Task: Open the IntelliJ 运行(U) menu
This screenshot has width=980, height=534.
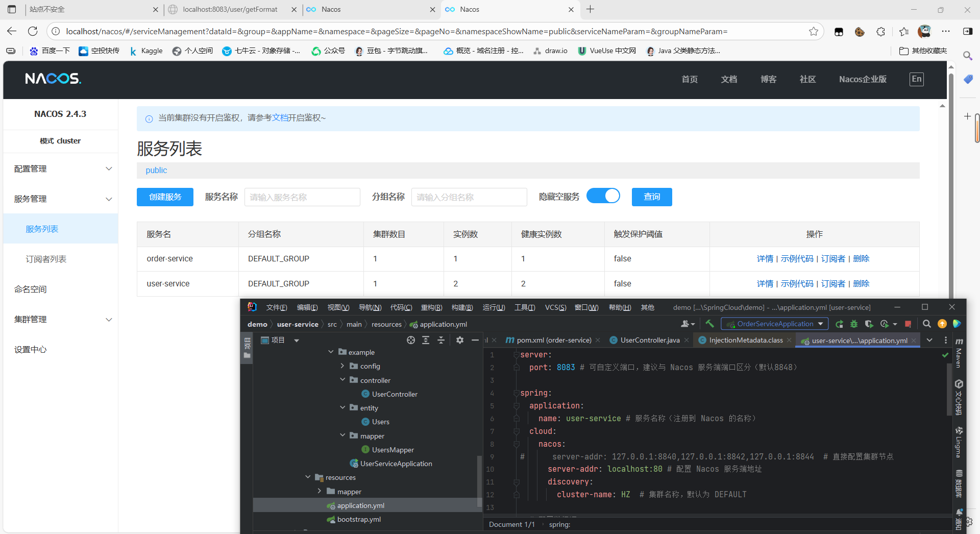Action: [494, 307]
